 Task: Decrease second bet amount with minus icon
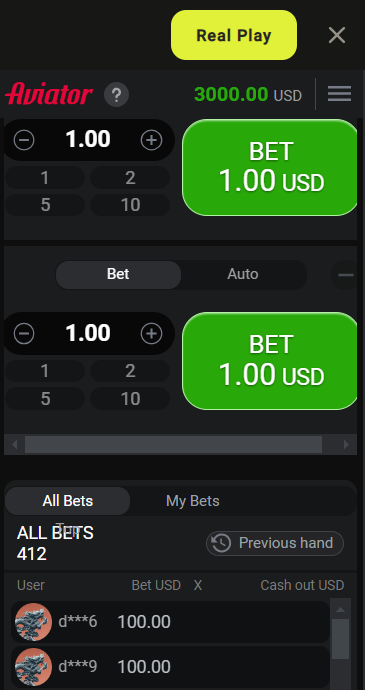pos(24,334)
